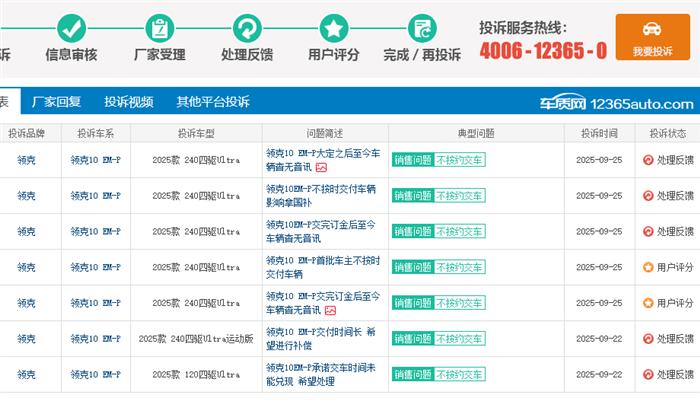Screen dimensions: 700x407
Task: Click the 厂家受理 clipboard step icon
Action: click(x=159, y=28)
